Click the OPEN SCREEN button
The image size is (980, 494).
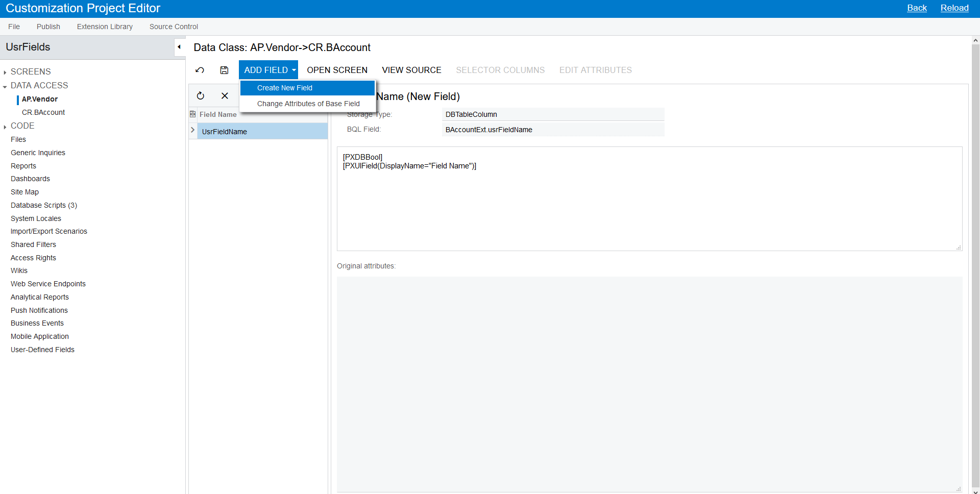pyautogui.click(x=337, y=70)
